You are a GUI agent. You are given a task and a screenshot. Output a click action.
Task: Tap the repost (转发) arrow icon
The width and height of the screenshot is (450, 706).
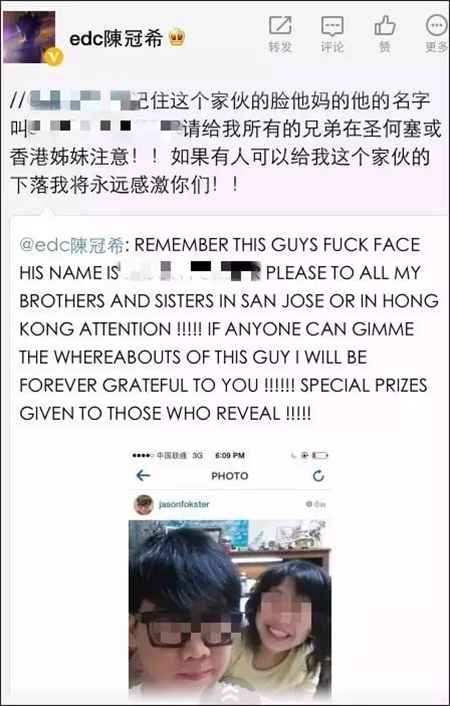coord(280,25)
